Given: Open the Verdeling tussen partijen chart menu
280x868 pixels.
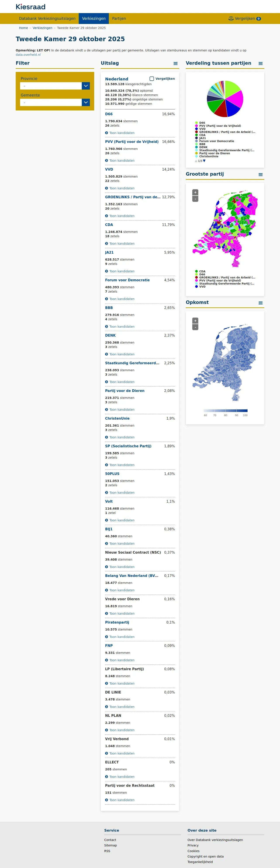Looking at the screenshot, I should 260,63.
